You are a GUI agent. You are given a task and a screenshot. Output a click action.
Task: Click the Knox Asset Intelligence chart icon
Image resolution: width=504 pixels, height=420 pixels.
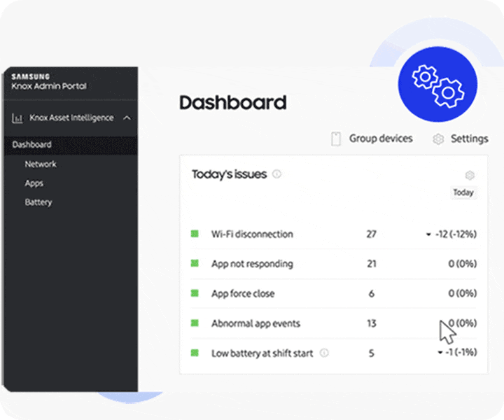pyautogui.click(x=17, y=118)
